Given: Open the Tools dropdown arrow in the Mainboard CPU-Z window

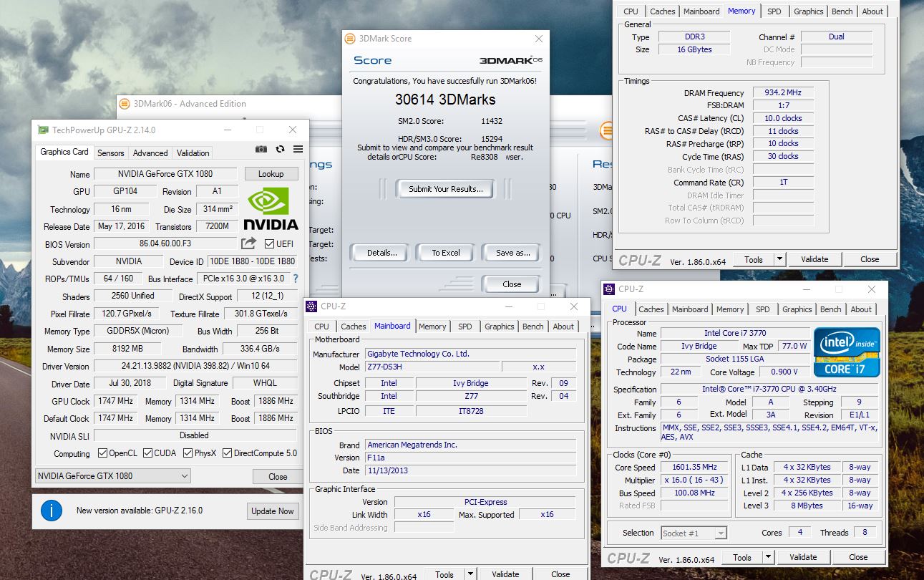Looking at the screenshot, I should 470,574.
